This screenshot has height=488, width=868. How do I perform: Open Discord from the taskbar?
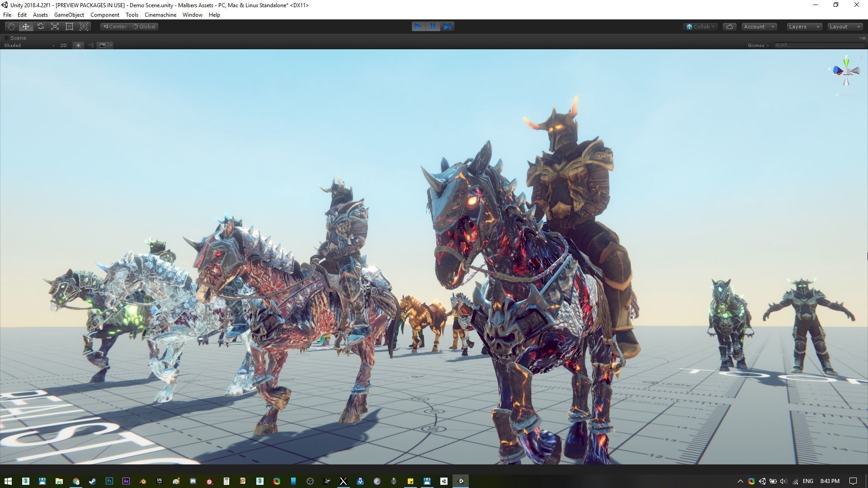point(193,481)
